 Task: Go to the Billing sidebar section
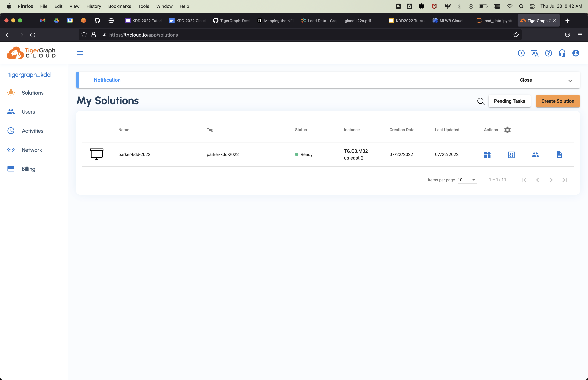pyautogui.click(x=28, y=169)
